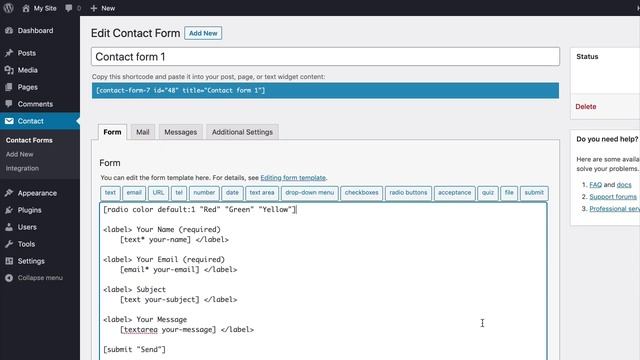Insert an acceptance tag
640x360 pixels.
click(x=454, y=193)
